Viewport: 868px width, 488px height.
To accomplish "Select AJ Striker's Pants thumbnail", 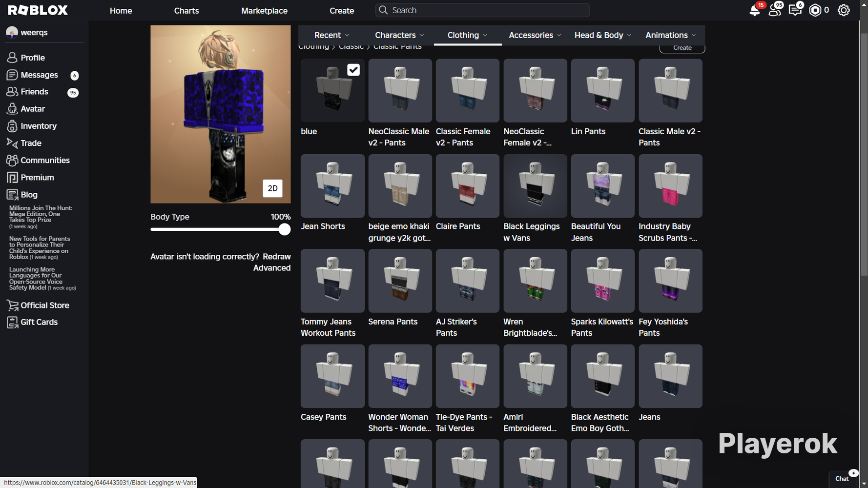I will (467, 281).
